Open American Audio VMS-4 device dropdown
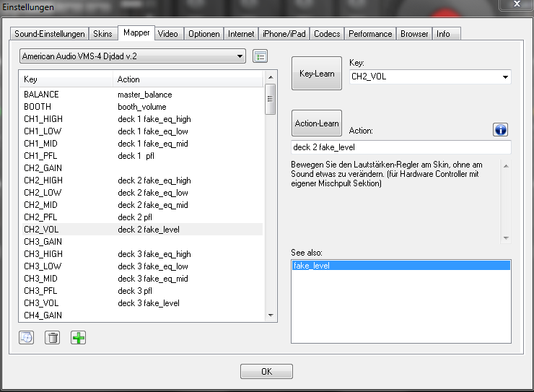This screenshot has width=534, height=392. coord(133,56)
